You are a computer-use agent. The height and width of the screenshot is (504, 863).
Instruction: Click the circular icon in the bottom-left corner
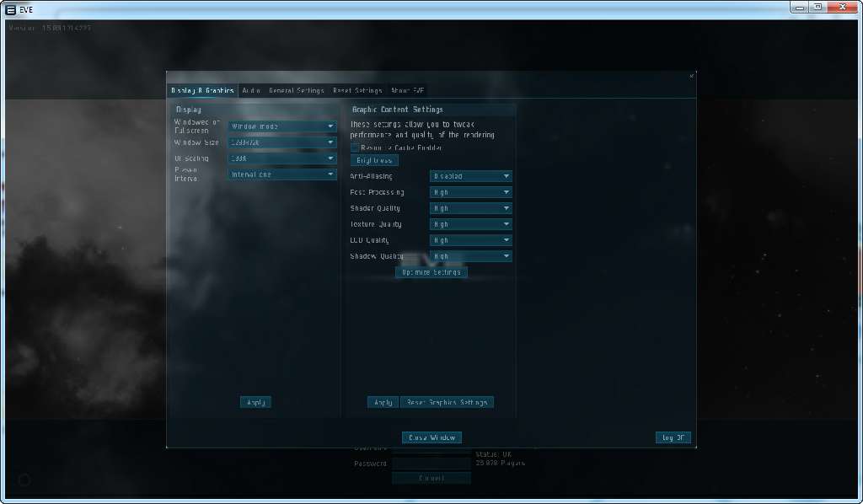pos(24,480)
